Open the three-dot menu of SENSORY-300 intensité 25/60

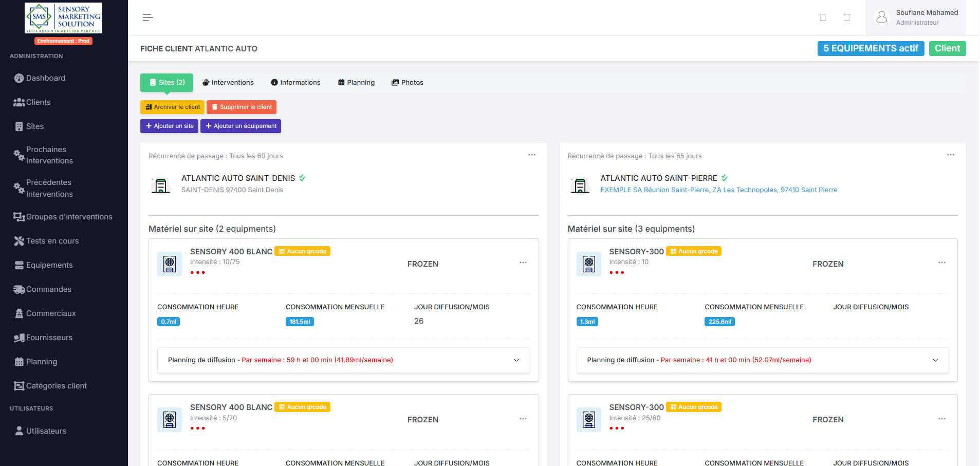click(x=942, y=419)
